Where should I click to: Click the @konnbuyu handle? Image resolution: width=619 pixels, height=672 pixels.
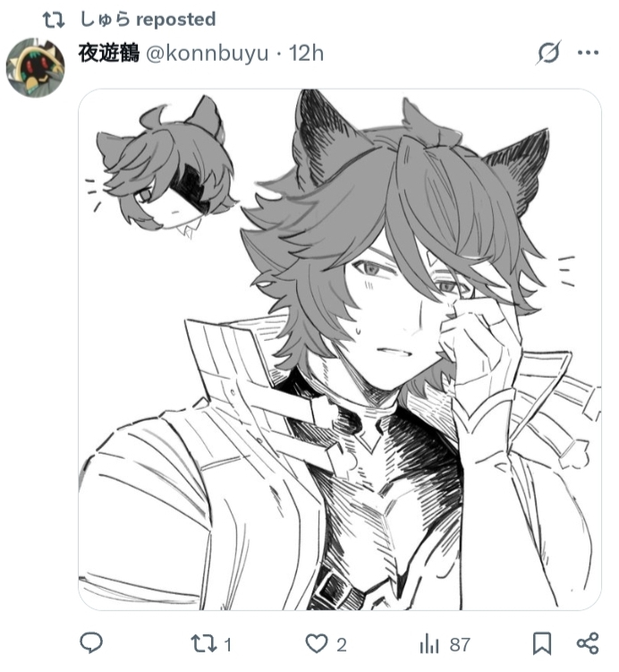208,54
